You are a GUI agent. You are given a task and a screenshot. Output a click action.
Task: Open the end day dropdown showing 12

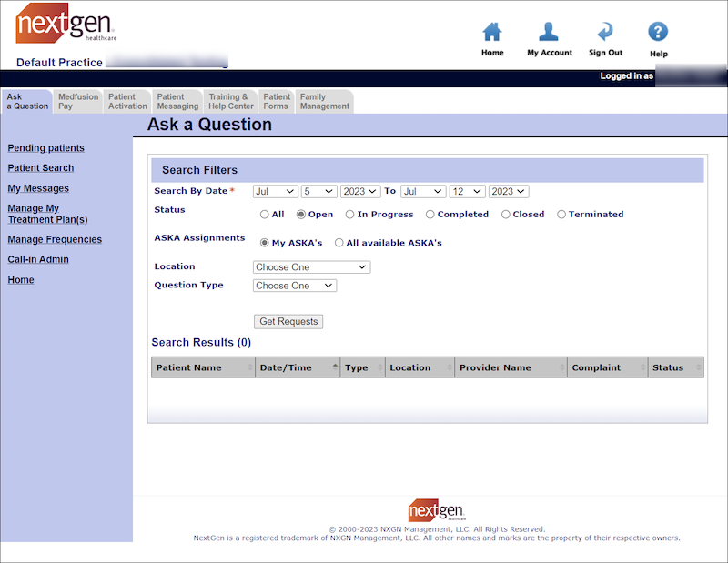click(467, 191)
